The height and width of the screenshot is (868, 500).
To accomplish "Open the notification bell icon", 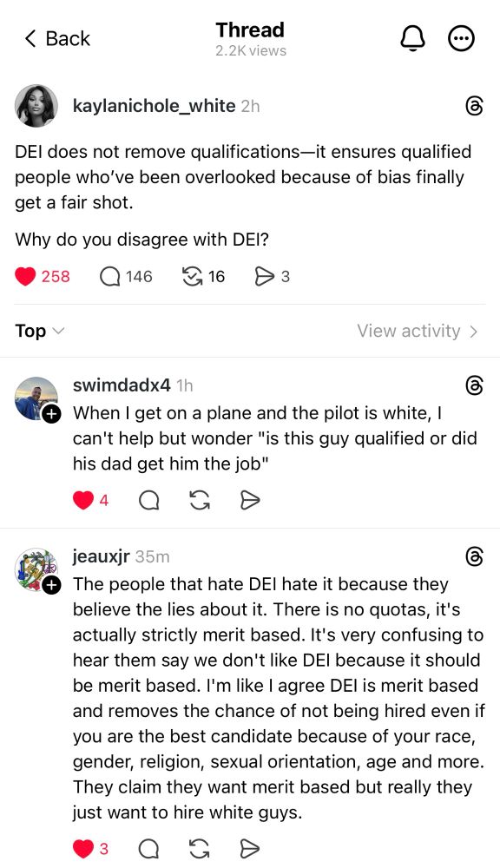I will [x=413, y=38].
